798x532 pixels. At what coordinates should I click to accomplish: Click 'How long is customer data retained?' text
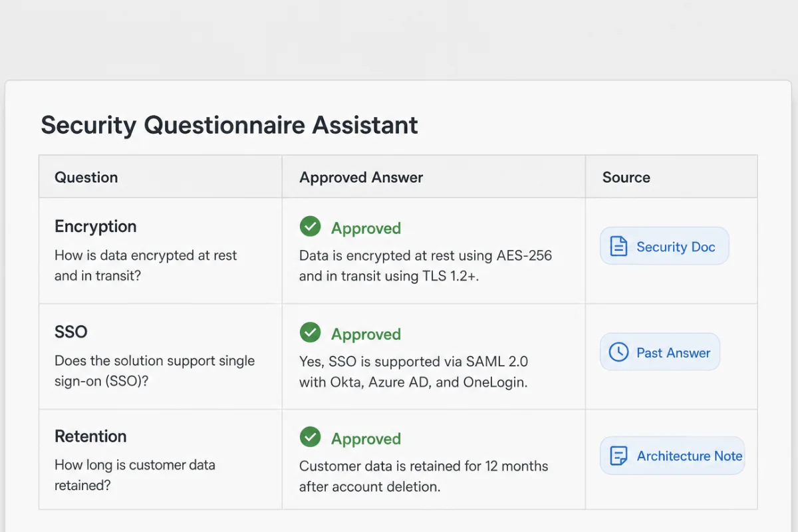point(135,475)
